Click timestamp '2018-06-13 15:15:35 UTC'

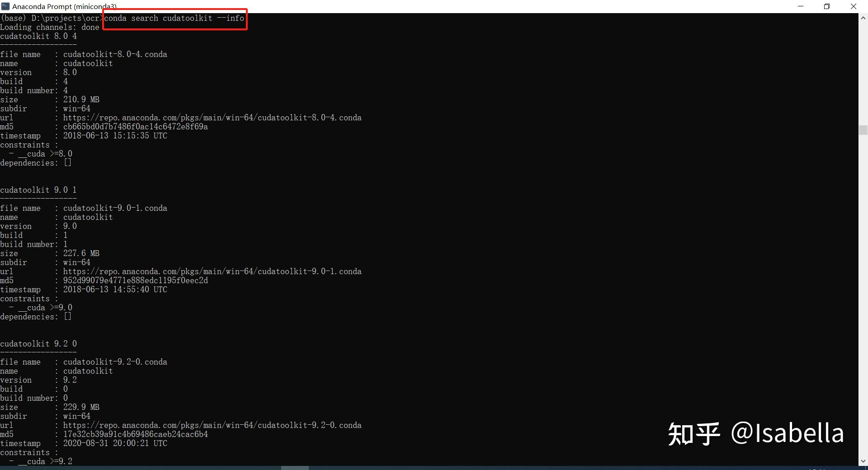(x=115, y=136)
